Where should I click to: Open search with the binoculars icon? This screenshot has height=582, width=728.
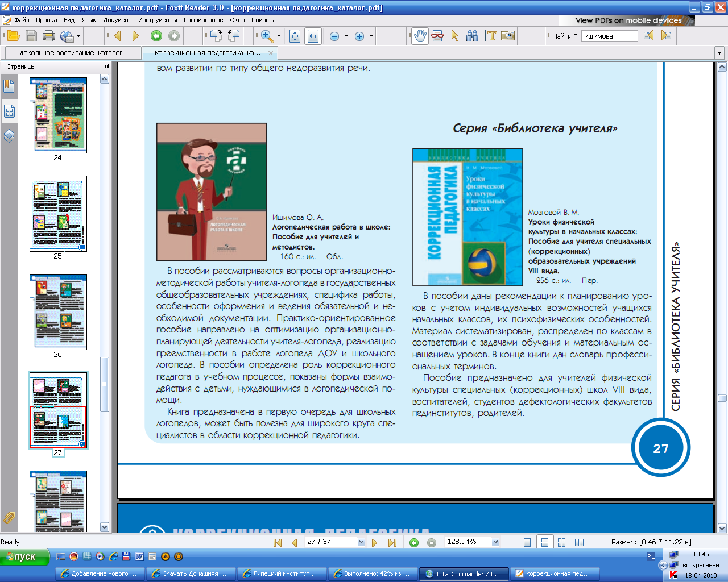click(x=472, y=36)
